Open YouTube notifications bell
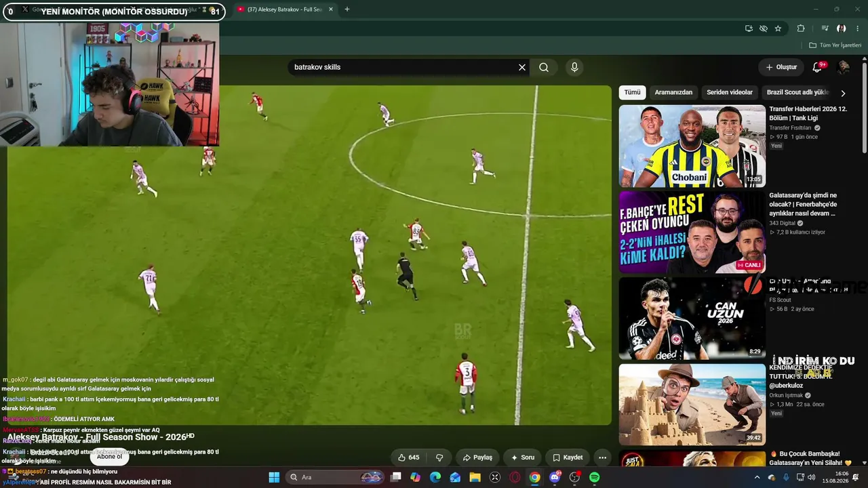Viewport: 868px width, 488px height. point(817,67)
